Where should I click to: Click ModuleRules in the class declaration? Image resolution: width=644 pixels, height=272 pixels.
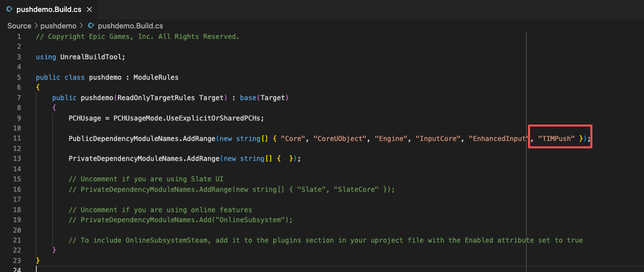156,77
